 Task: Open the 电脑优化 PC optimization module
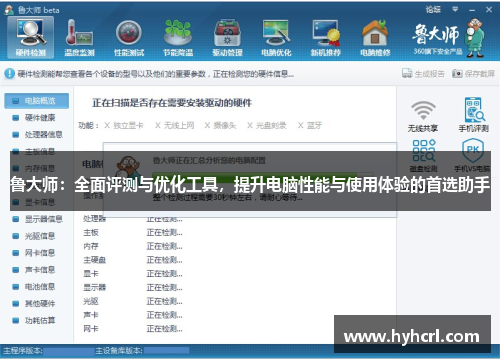tap(276, 37)
